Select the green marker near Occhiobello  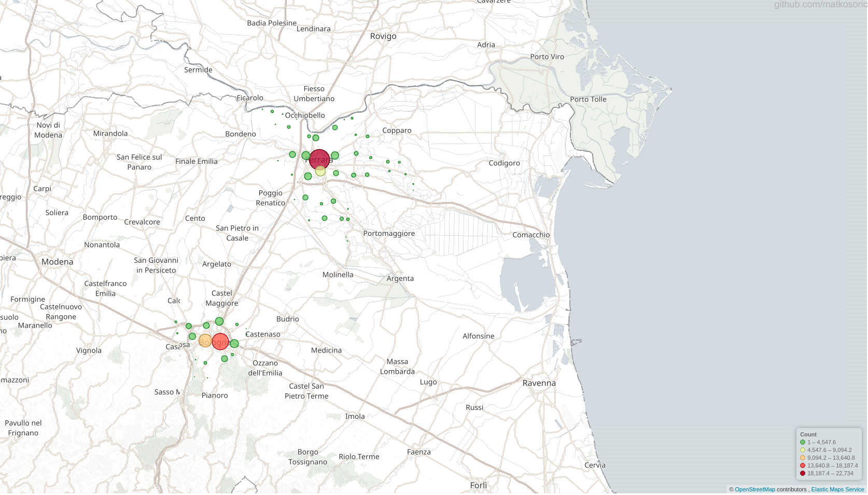[x=272, y=111]
